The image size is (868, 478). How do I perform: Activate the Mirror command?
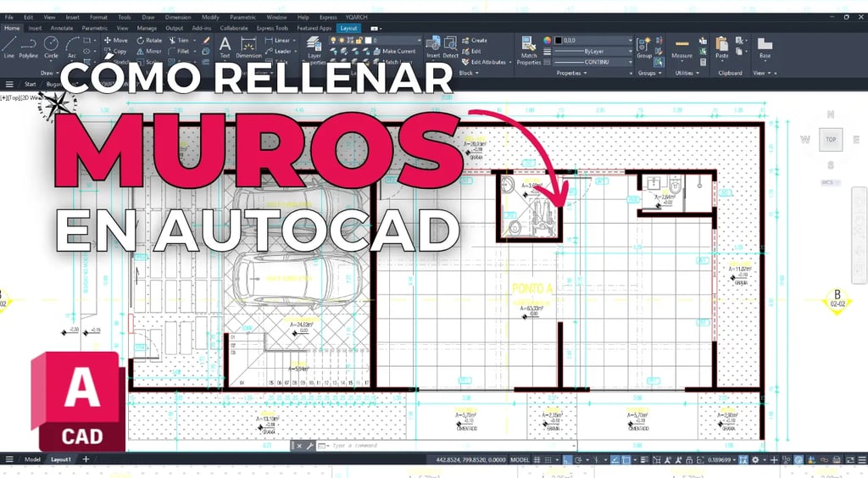click(149, 51)
